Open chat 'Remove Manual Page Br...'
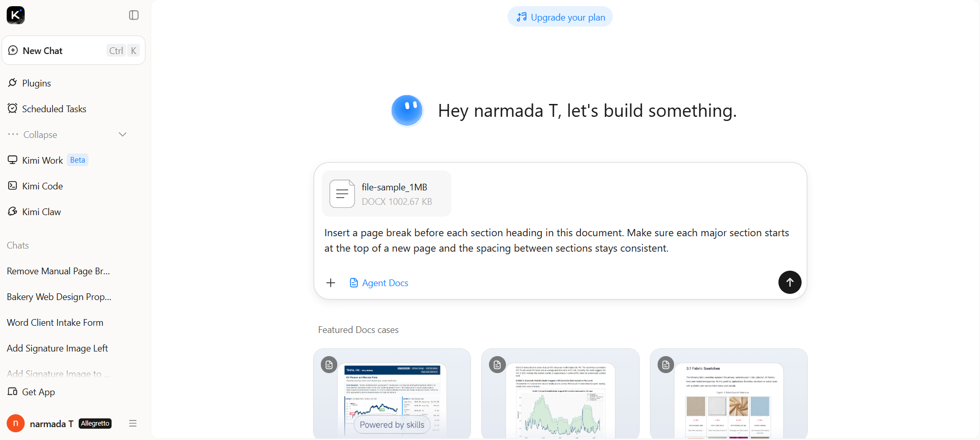Viewport: 980px width, 440px height. [x=59, y=271]
